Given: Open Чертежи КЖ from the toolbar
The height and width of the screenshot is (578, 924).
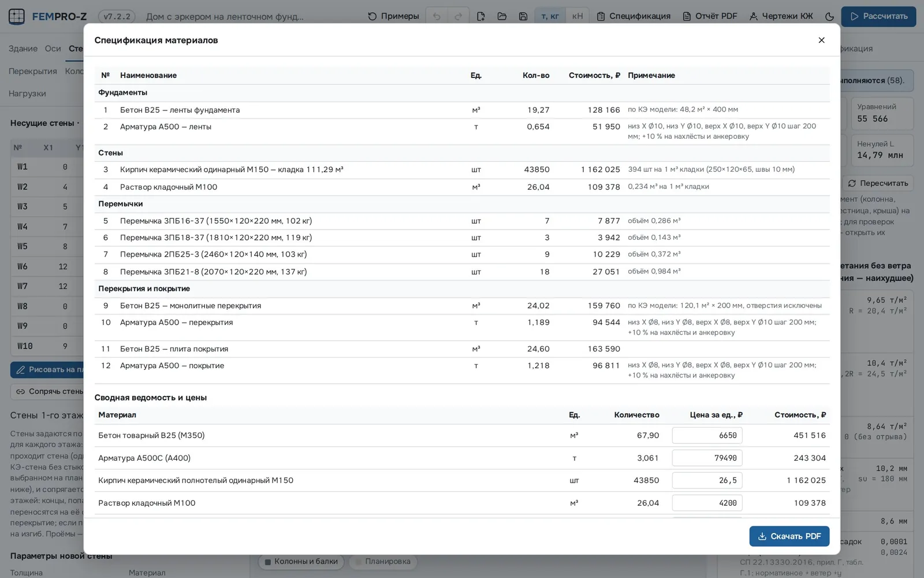Looking at the screenshot, I should click(781, 16).
